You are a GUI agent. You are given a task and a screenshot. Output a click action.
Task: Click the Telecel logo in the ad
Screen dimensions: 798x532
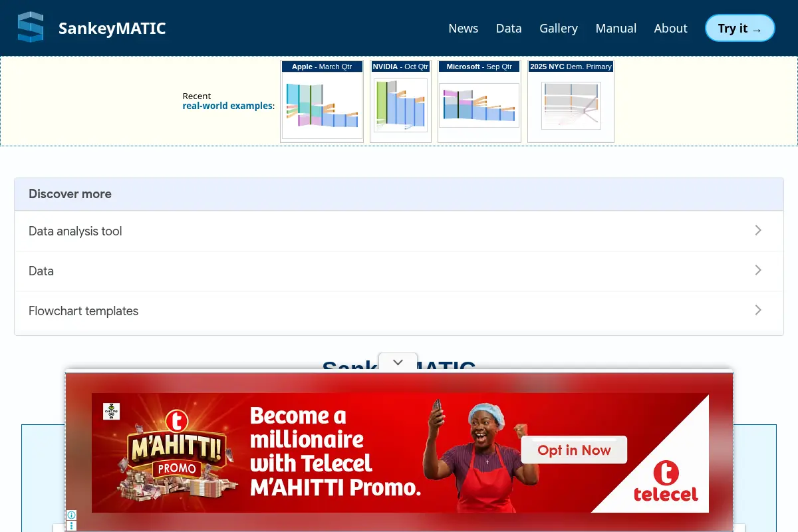click(x=665, y=482)
